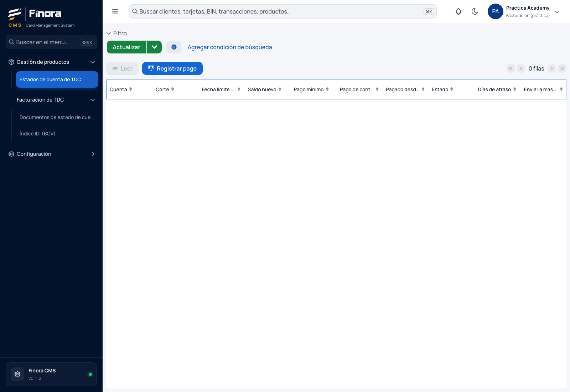Click the Finora CMS settings gear icon
570x392 pixels.
click(17, 374)
